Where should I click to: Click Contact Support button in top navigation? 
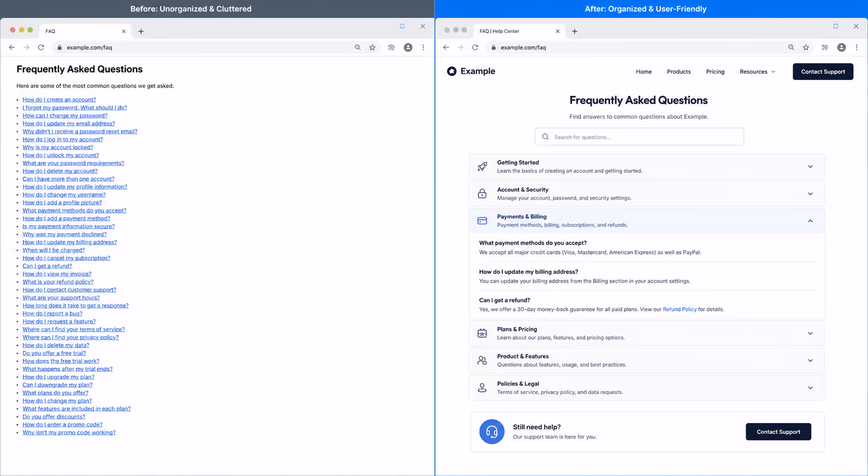pyautogui.click(x=823, y=72)
